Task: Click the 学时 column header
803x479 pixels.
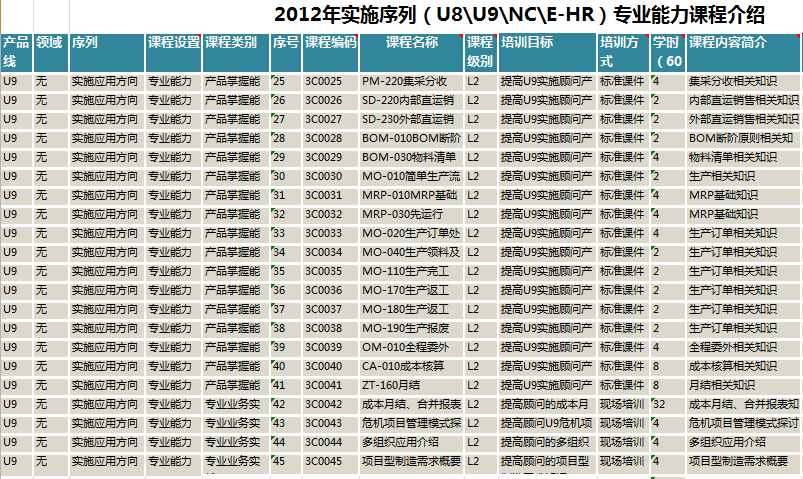Action: (x=668, y=52)
